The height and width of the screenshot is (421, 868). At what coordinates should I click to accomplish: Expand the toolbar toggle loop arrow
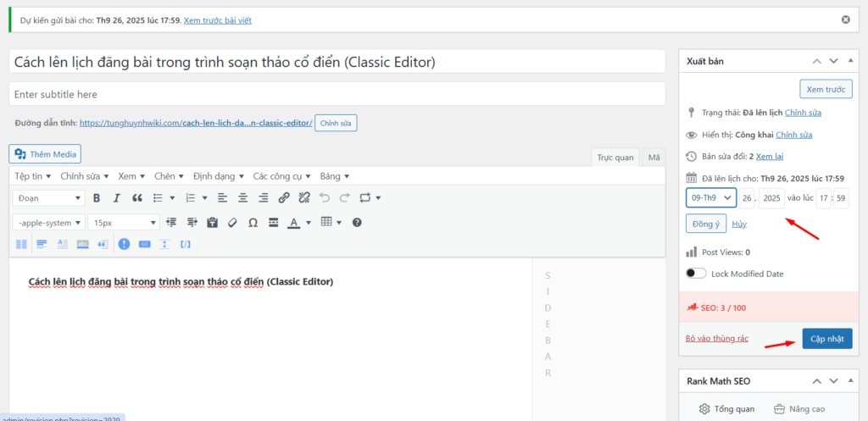click(x=378, y=198)
